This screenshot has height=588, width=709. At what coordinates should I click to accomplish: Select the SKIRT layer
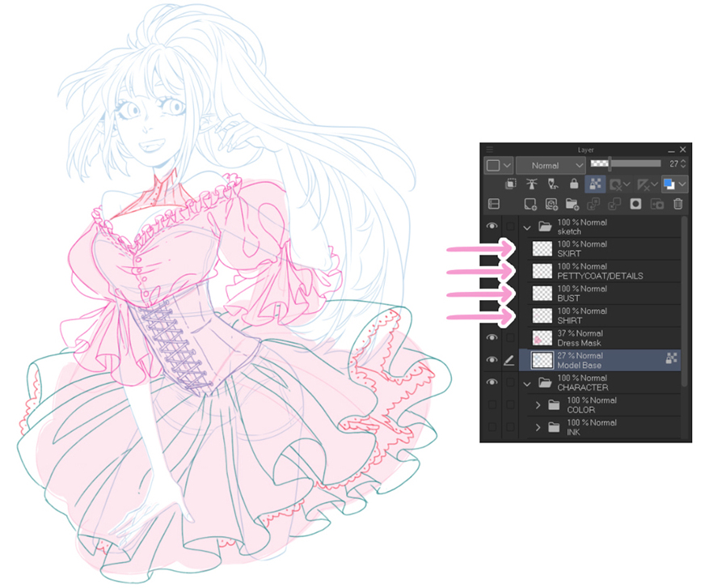tap(610, 247)
